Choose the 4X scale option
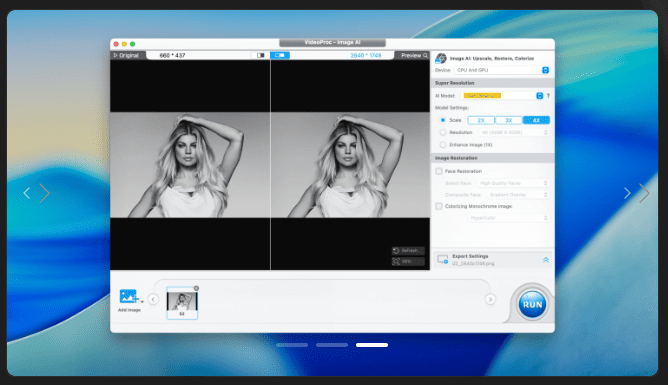 (x=536, y=121)
